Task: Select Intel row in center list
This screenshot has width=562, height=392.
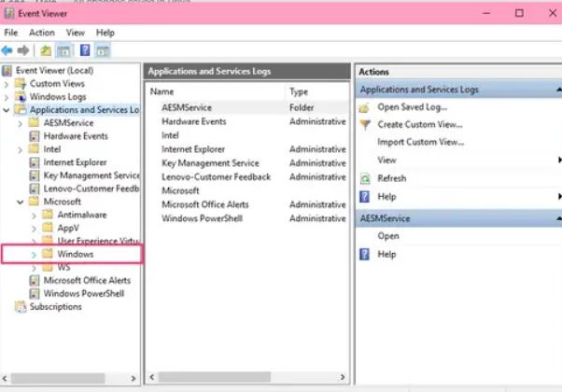Action: point(247,135)
